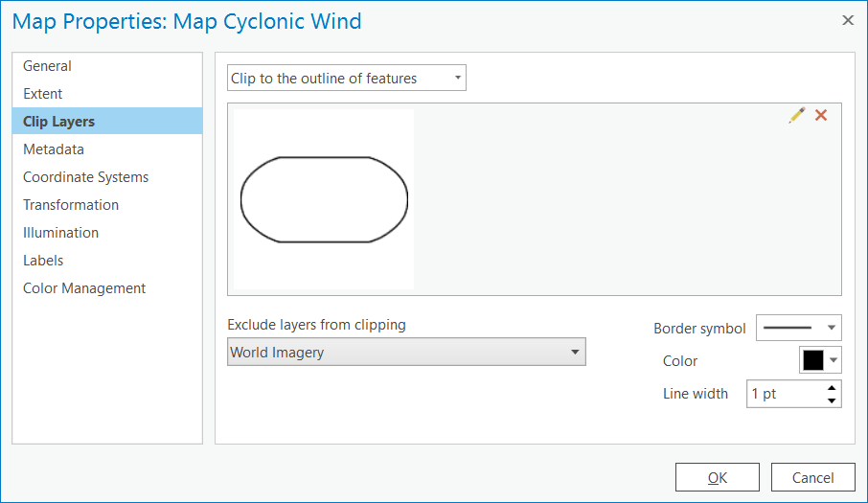The height and width of the screenshot is (503, 868).
Task: Open the Metadata tab
Action: coord(54,149)
